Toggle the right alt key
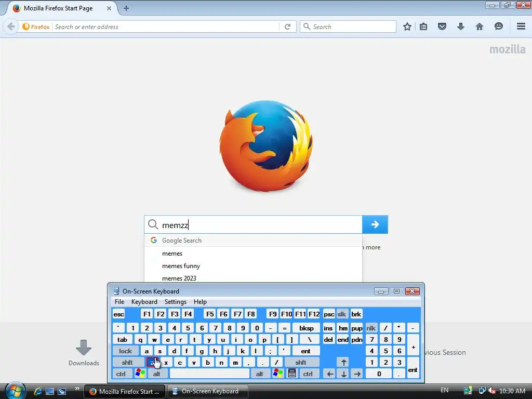The image size is (532, 399). point(260,374)
